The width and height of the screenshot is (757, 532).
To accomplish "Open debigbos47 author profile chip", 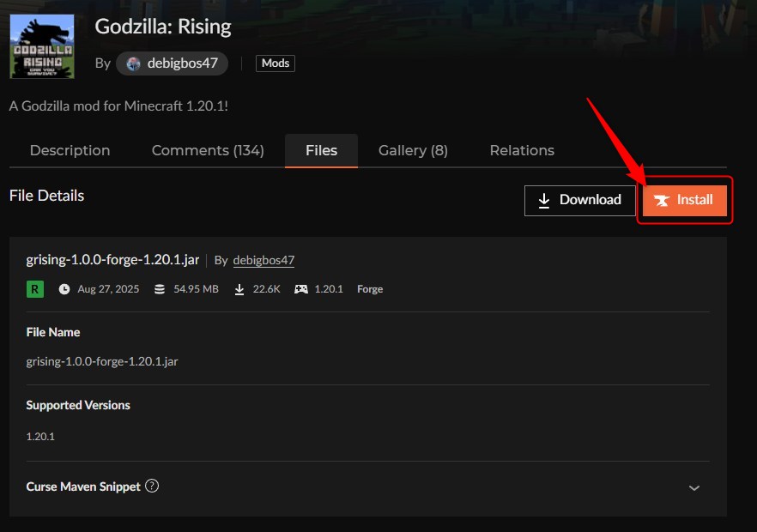I will [x=172, y=63].
